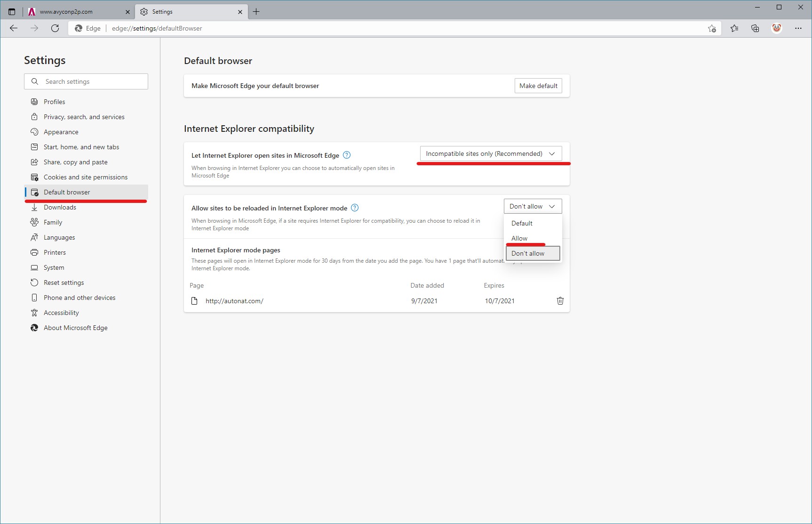The width and height of the screenshot is (812, 524).
Task: Open the profile avatar menu
Action: point(777,28)
